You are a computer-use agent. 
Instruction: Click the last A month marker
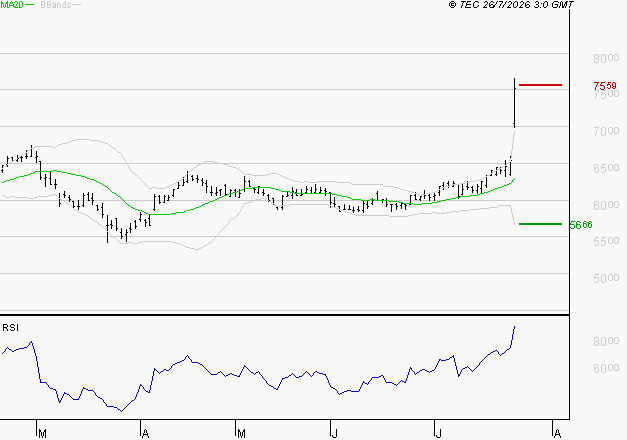click(557, 434)
